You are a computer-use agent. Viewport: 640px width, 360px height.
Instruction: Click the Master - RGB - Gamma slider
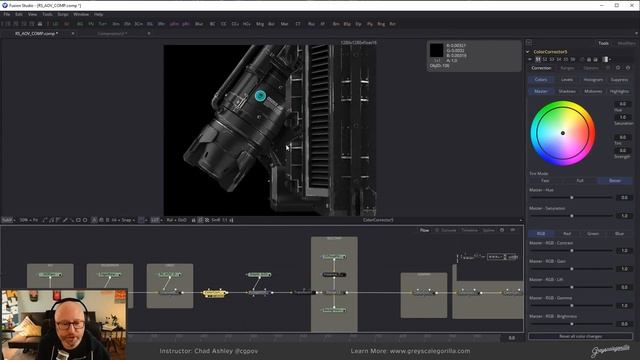tap(571, 306)
